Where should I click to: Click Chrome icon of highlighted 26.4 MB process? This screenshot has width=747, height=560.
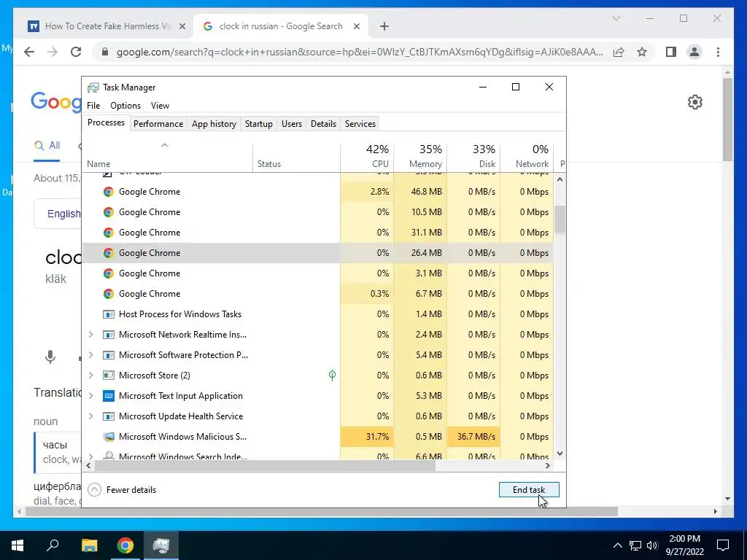(x=109, y=253)
